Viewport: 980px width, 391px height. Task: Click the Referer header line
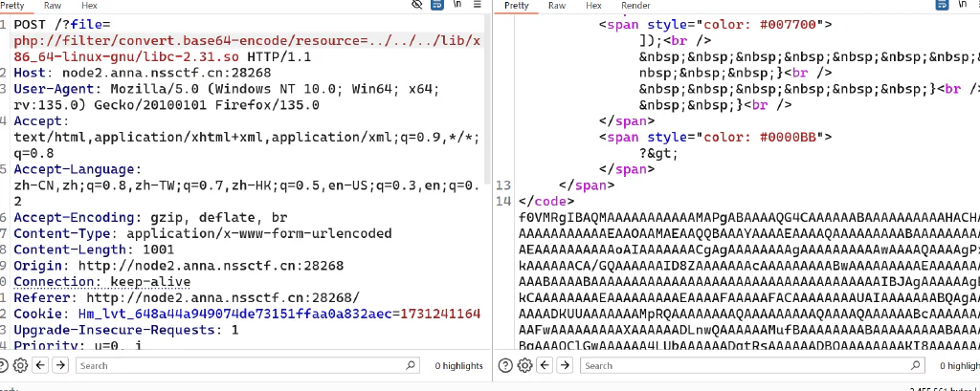(x=187, y=298)
